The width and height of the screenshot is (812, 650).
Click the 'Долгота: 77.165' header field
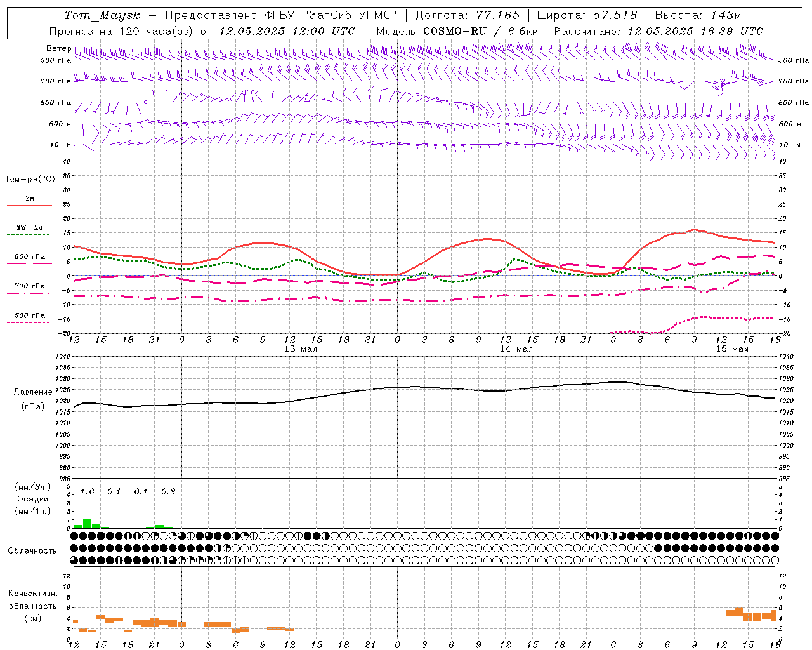[x=468, y=15]
